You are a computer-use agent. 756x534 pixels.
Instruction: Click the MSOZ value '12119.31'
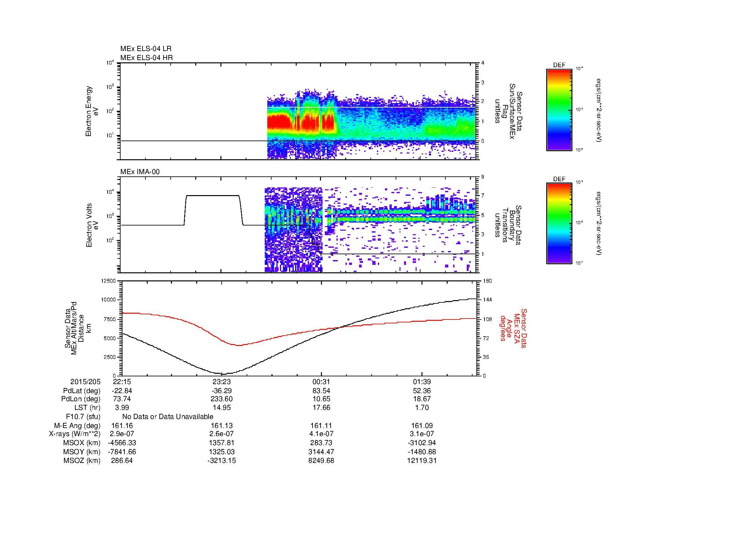coord(422,461)
